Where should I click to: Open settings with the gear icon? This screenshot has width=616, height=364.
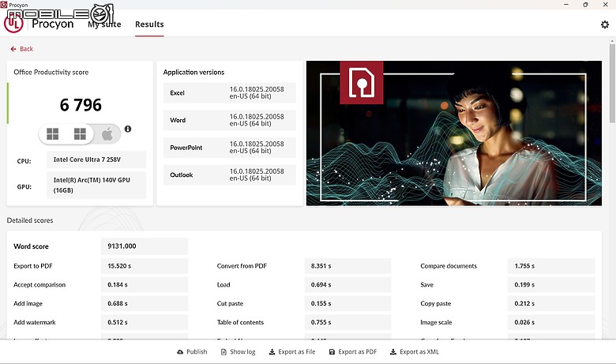click(x=605, y=24)
